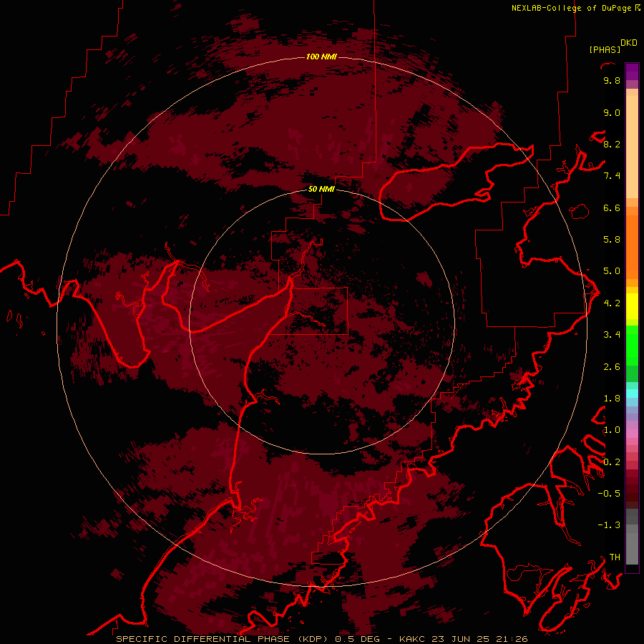The image size is (644, 644).
Task: Click the TH threshold label
Action: 615,557
